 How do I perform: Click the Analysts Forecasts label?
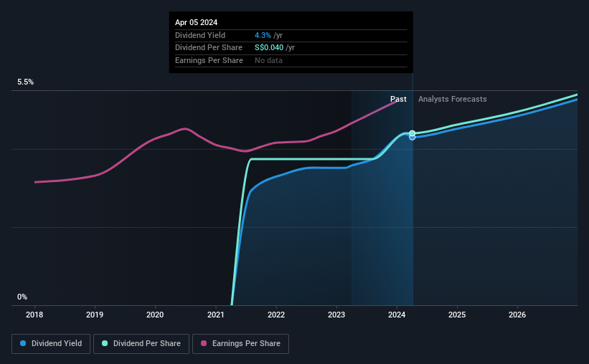[x=452, y=99]
